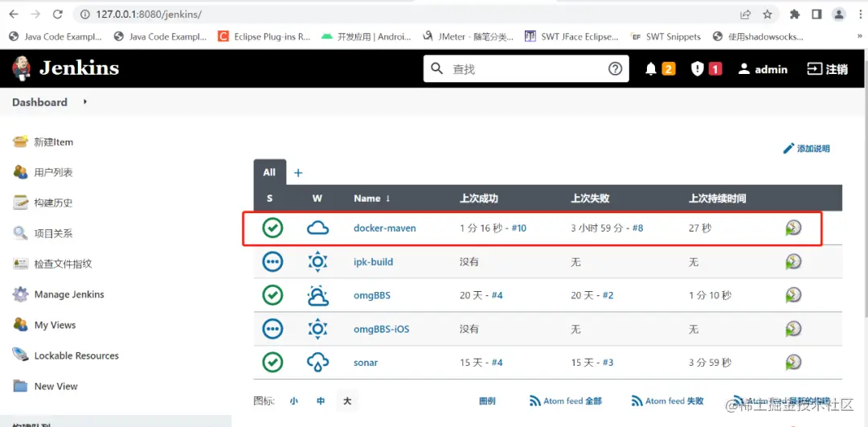868x427 pixels.
Task: Select the All view tab
Action: [269, 172]
